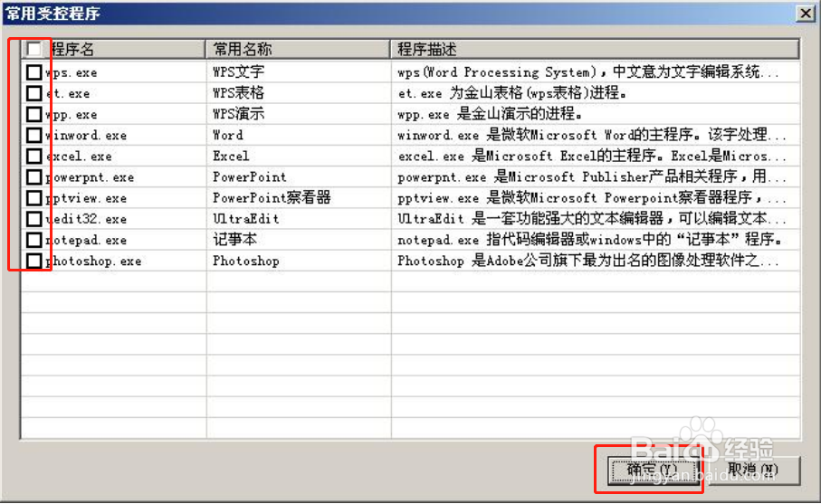
Task: Select the winword.exe program name
Action: [86, 135]
